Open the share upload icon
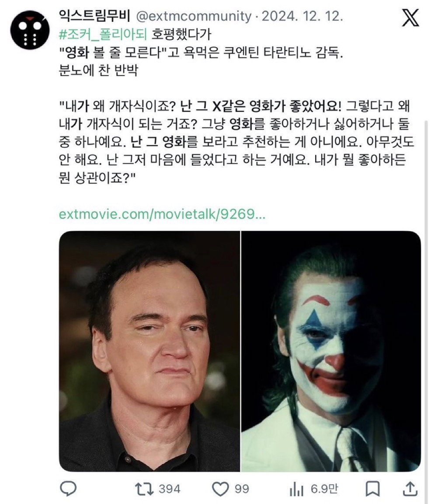 click(410, 489)
